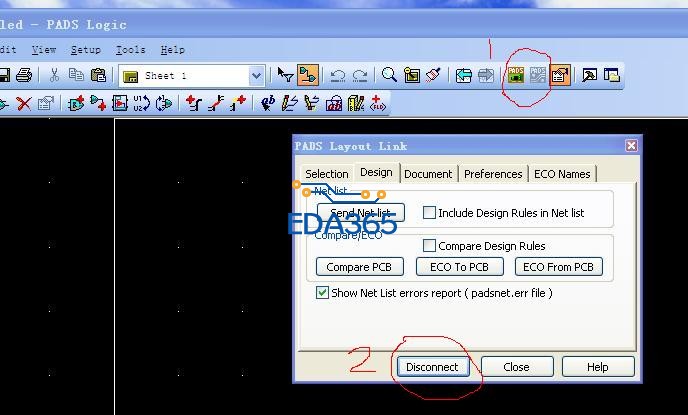The width and height of the screenshot is (688, 415).
Task: Click the ECO To PCB button
Action: coord(459,267)
